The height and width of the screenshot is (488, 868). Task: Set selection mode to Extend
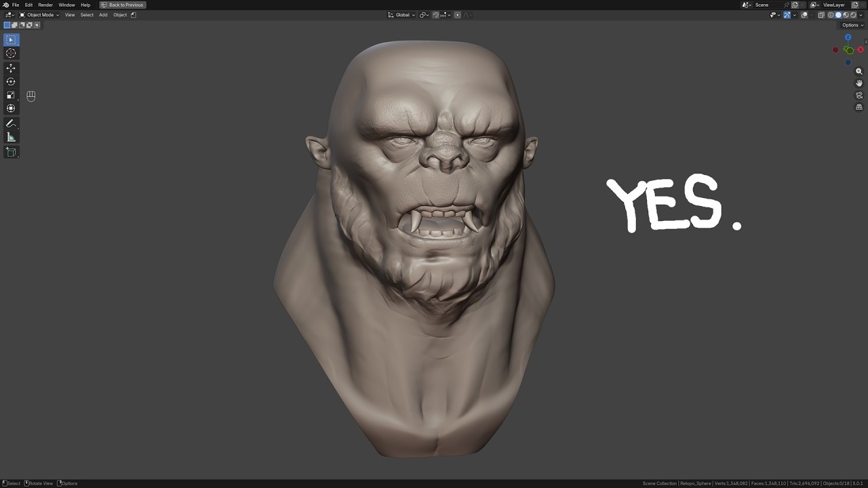[14, 25]
